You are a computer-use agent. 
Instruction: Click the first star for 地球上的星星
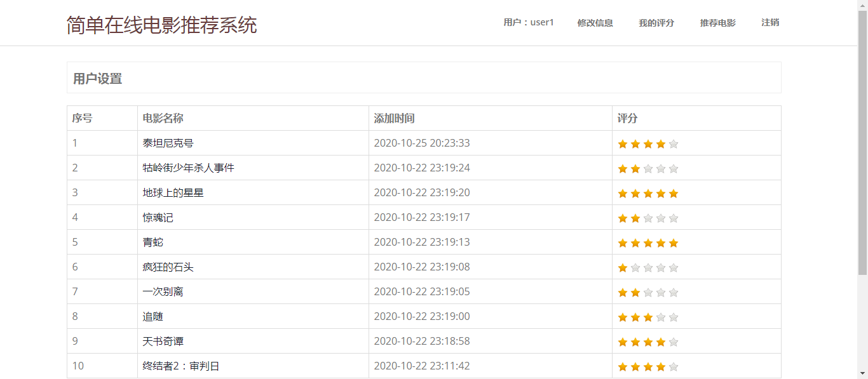pyautogui.click(x=623, y=194)
